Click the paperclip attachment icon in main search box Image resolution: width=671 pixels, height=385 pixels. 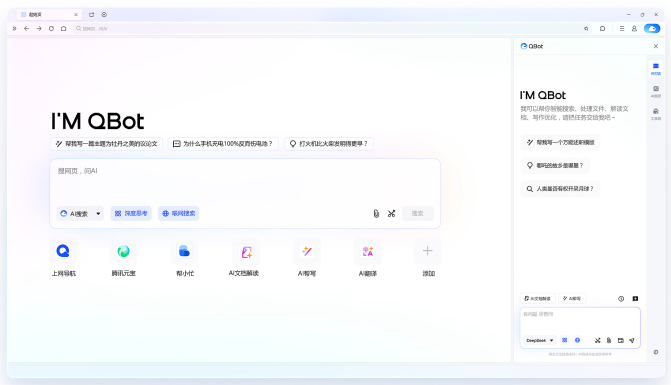pos(376,213)
